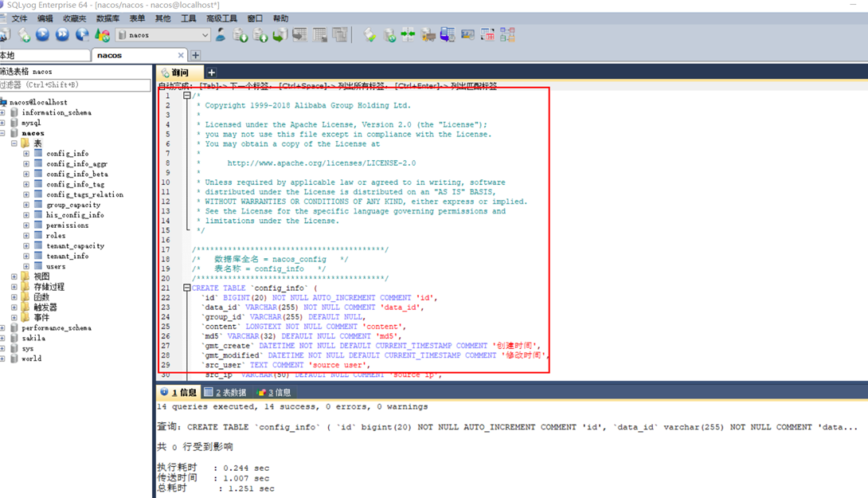
Task: Select the roles table
Action: click(56, 235)
